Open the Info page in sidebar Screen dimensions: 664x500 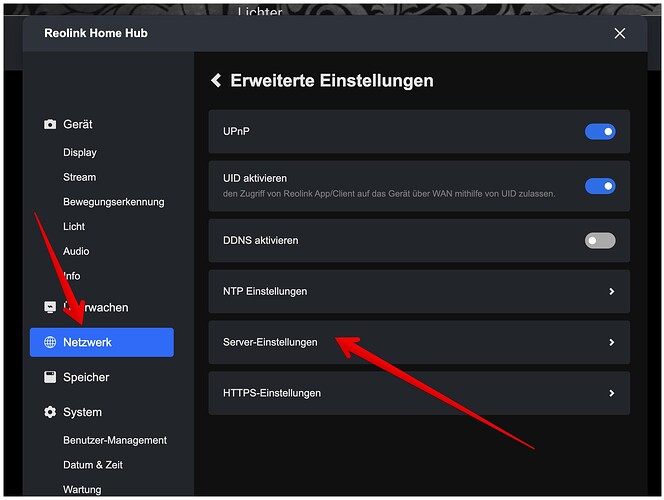(x=72, y=276)
